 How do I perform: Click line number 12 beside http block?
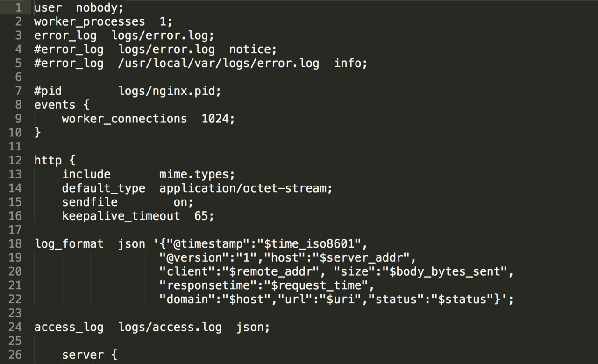[x=15, y=161]
